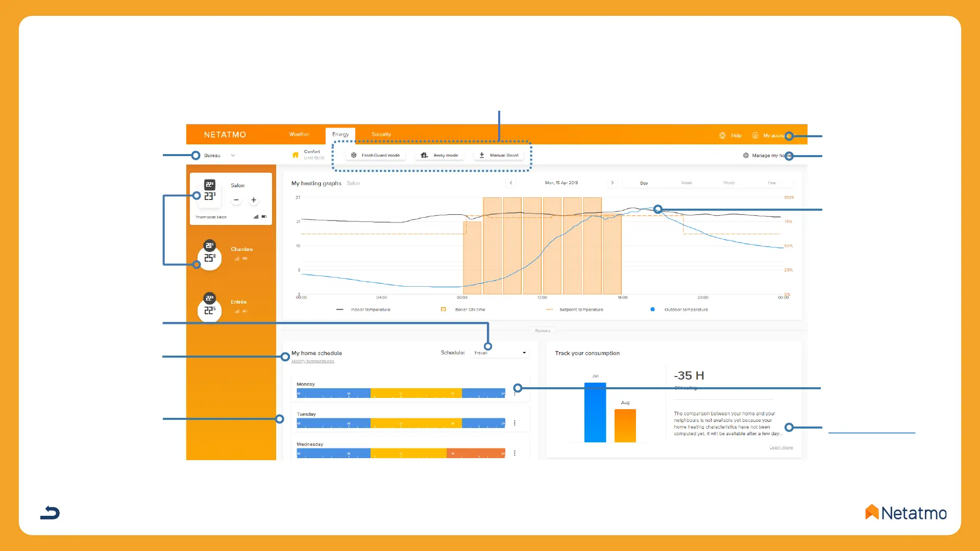Click the date Mon, 15 Apr 2019
Screen dimensions: 980x551
pyautogui.click(x=561, y=183)
